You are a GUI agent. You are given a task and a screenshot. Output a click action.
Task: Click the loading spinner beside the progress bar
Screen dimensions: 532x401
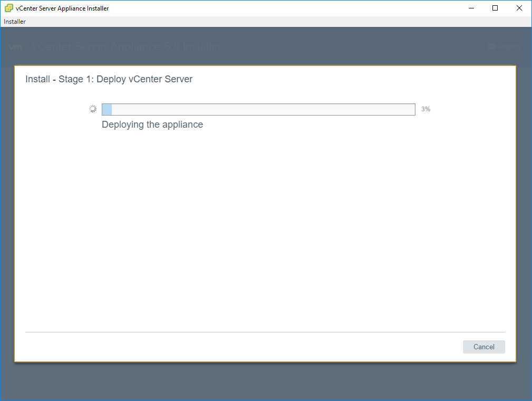pyautogui.click(x=93, y=108)
